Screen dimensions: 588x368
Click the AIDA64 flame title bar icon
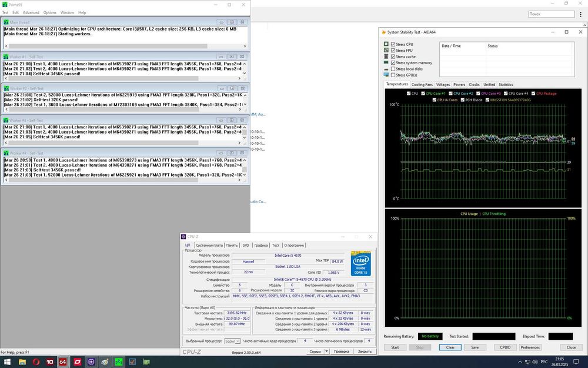click(383, 32)
